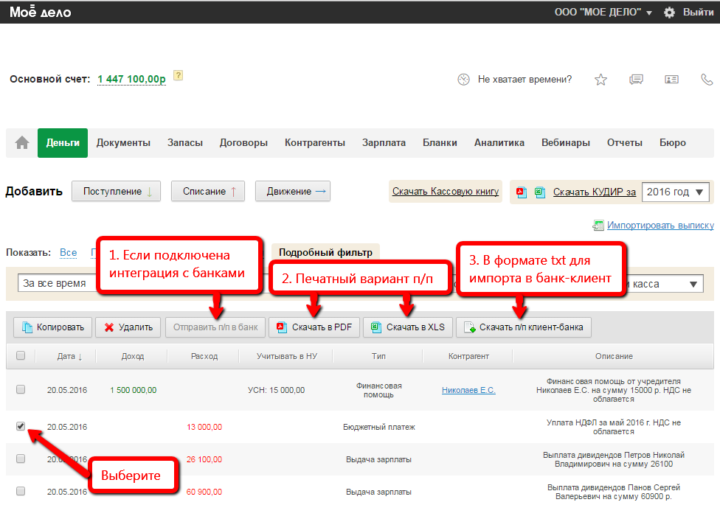The height and width of the screenshot is (505, 720).
Task: Click the red PDF icon near КУДИР
Action: point(522,192)
